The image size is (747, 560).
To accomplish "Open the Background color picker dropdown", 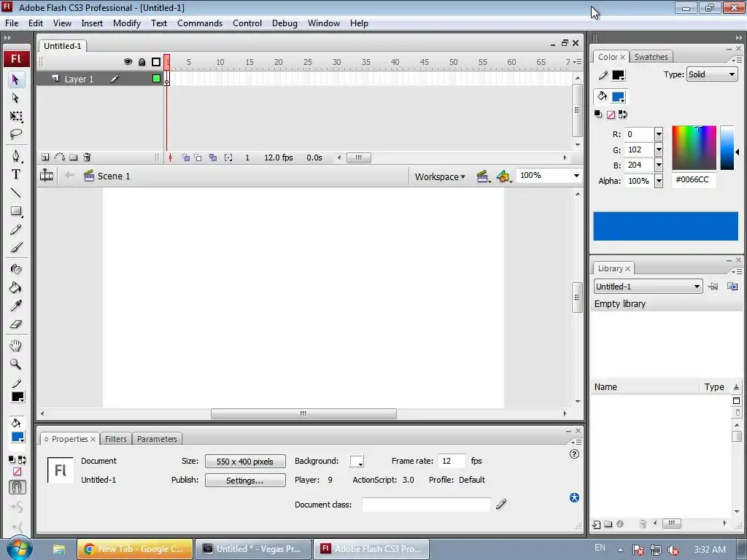I will (x=356, y=461).
